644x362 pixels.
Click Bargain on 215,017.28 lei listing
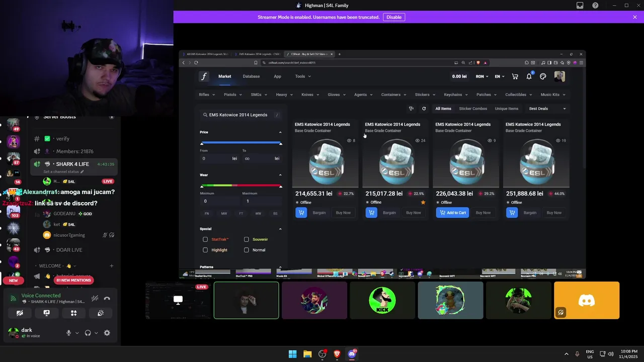389,213
